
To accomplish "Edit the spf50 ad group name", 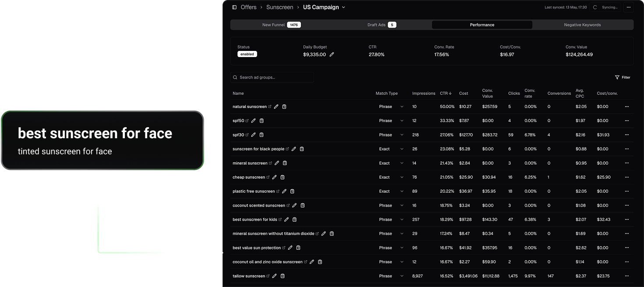I will coord(253,121).
